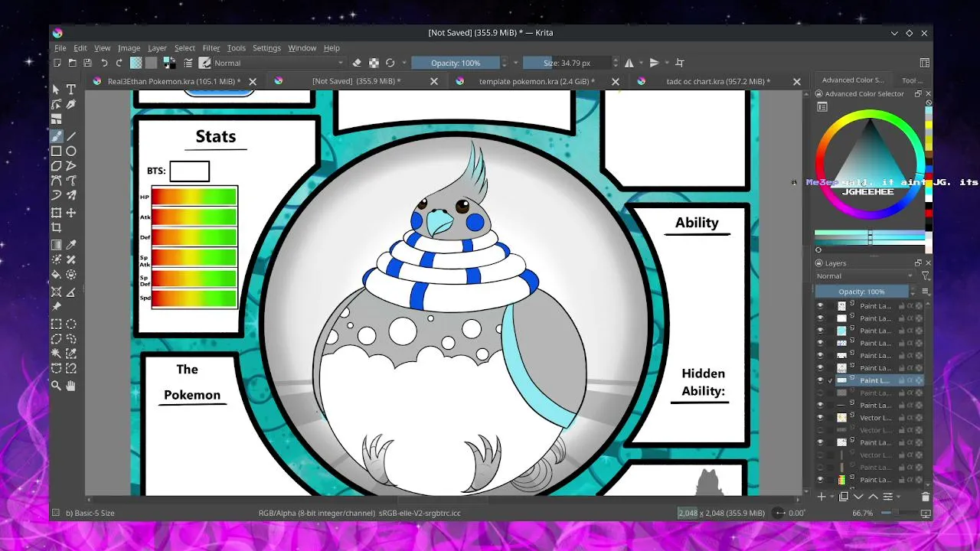Open the workspace chooser dropdown
Image resolution: width=980 pixels, height=551 pixels.
coord(925,63)
